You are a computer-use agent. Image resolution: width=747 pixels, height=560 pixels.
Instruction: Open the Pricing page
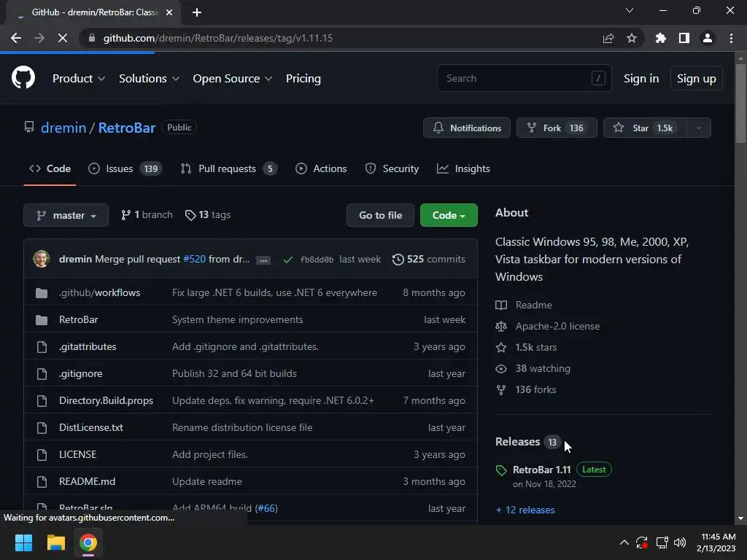click(x=303, y=79)
